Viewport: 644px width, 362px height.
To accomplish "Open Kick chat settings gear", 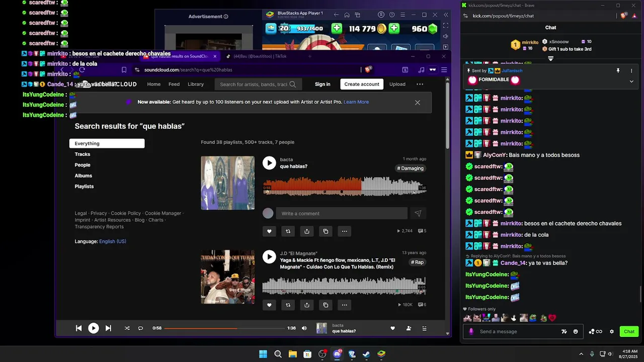I will (x=612, y=331).
